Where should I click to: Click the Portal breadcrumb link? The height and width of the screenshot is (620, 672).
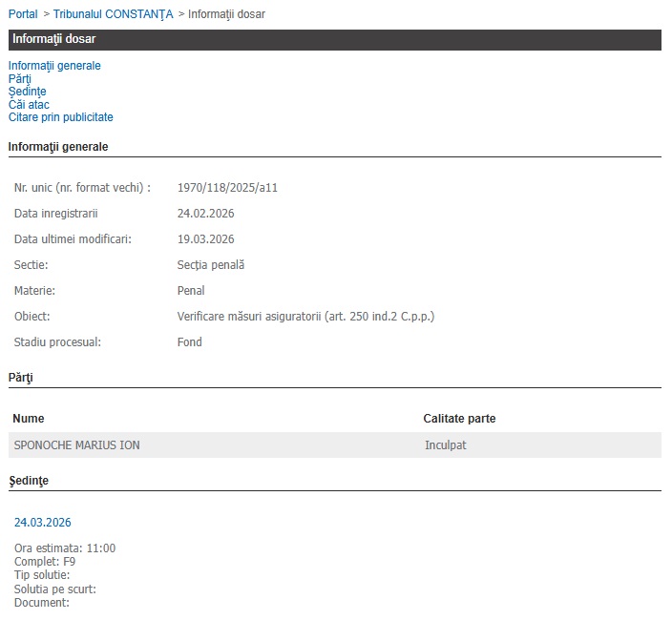[23, 14]
